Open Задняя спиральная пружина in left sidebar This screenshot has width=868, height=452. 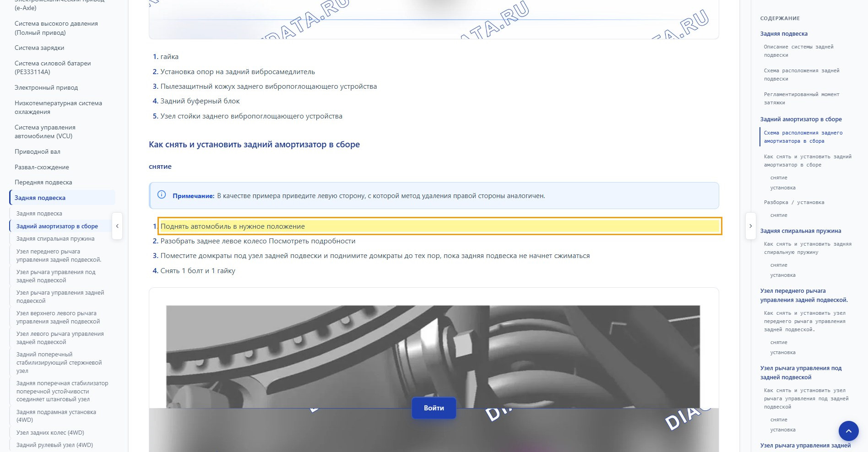[55, 238]
